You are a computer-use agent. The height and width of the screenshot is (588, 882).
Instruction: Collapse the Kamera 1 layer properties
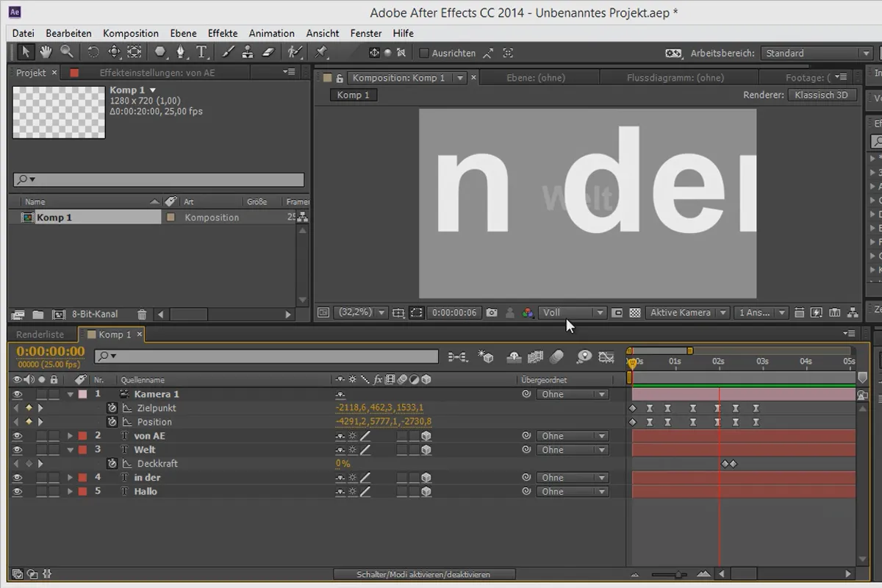point(71,394)
